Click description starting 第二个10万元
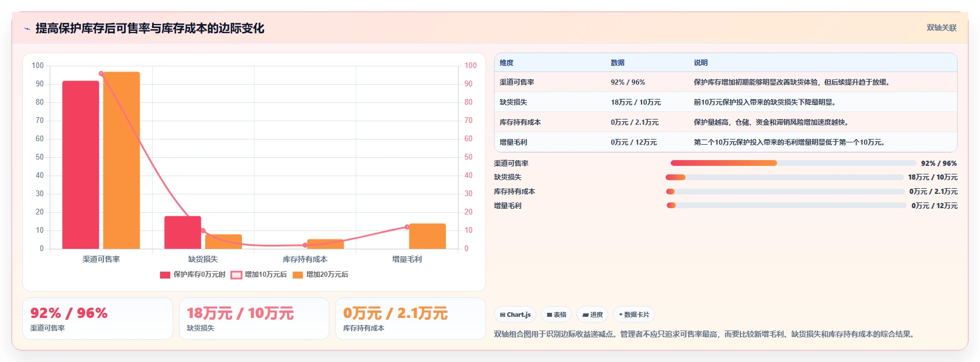This screenshot has height=362, width=980. click(x=790, y=142)
